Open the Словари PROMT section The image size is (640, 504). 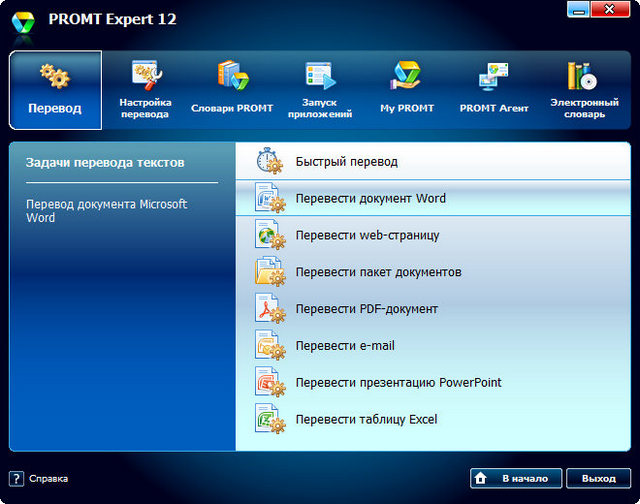(x=232, y=90)
